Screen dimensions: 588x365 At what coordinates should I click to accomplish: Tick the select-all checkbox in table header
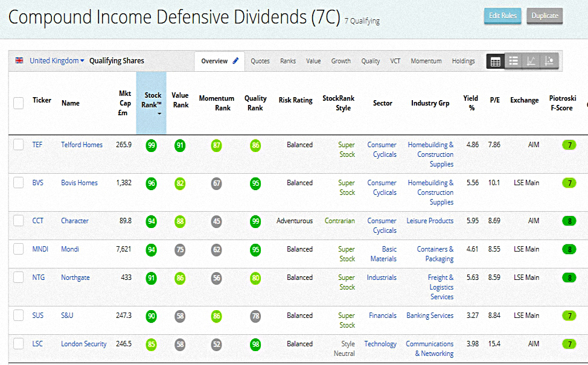coord(18,103)
